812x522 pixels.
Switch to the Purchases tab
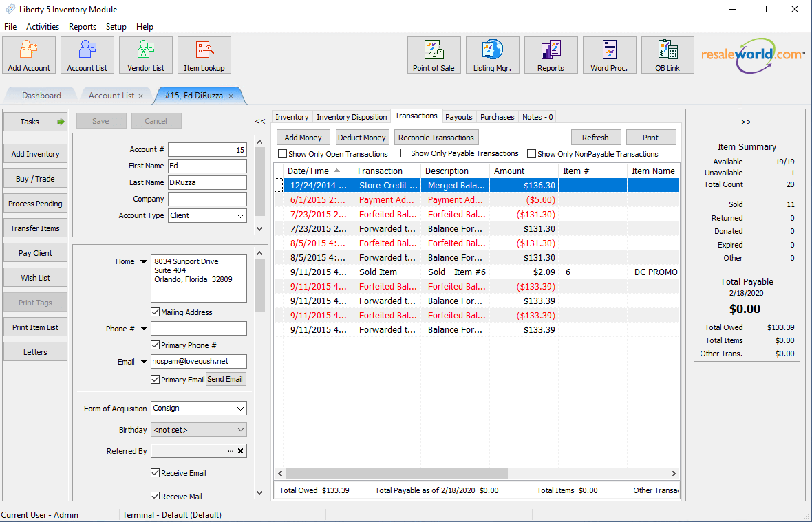coord(497,117)
